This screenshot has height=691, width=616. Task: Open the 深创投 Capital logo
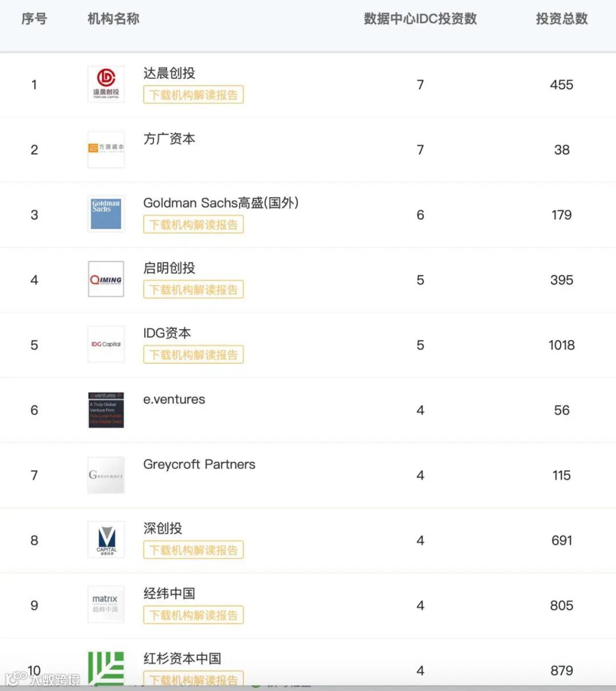106,539
